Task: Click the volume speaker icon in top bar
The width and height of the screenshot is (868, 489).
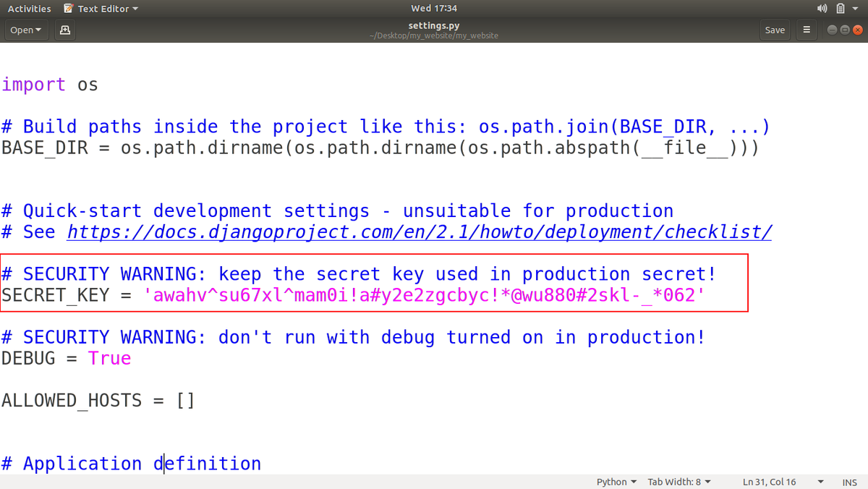Action: [x=822, y=8]
